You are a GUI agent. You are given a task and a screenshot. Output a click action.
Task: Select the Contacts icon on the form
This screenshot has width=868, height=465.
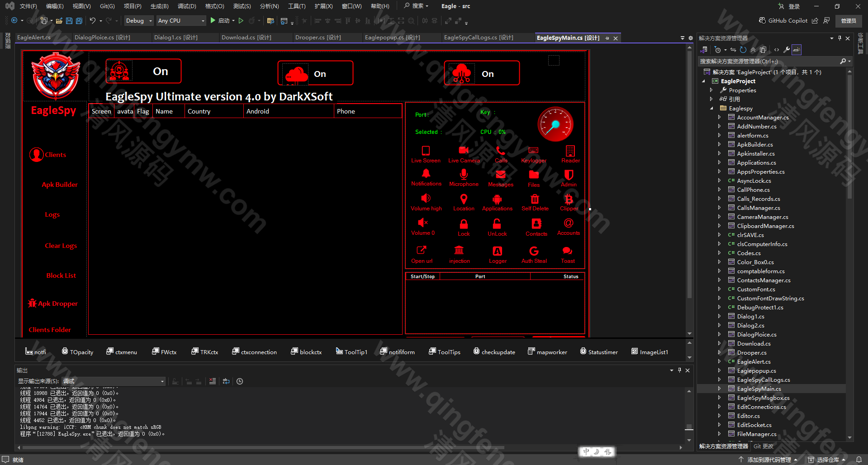point(536,223)
